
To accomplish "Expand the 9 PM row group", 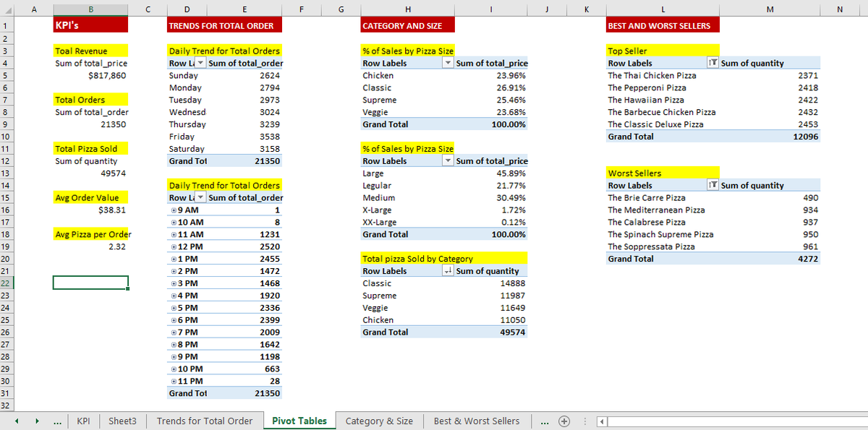I will (173, 357).
